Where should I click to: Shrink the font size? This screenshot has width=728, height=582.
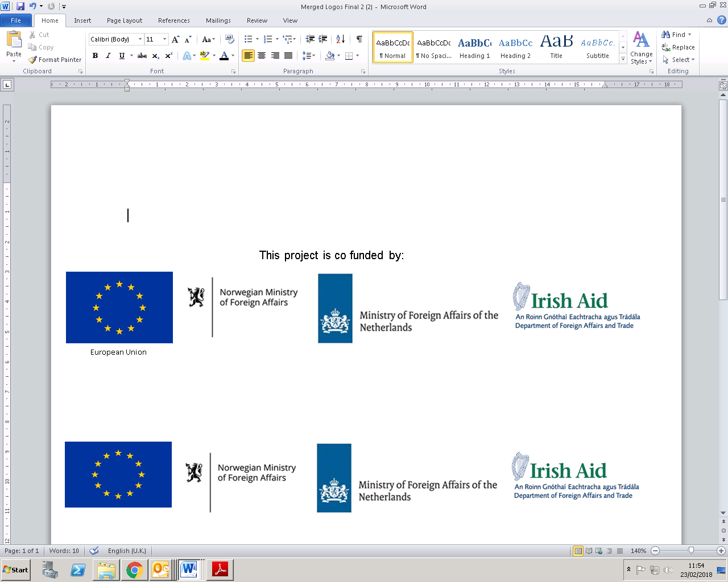(188, 39)
